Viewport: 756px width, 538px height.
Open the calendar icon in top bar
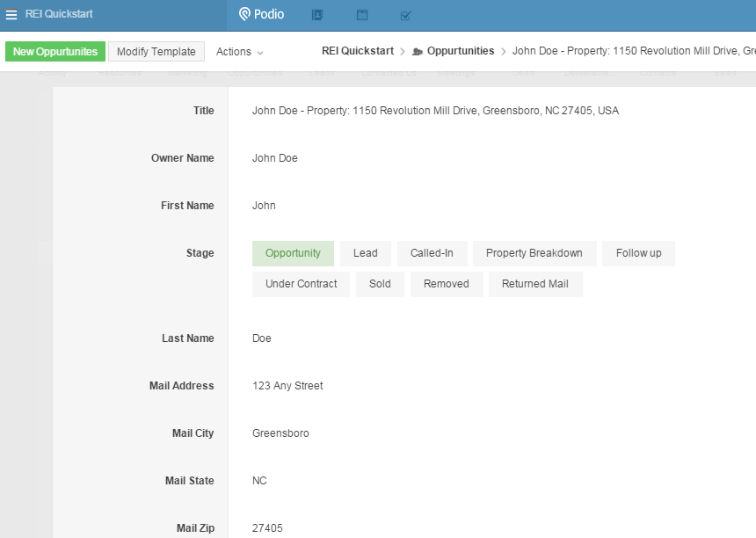362,15
